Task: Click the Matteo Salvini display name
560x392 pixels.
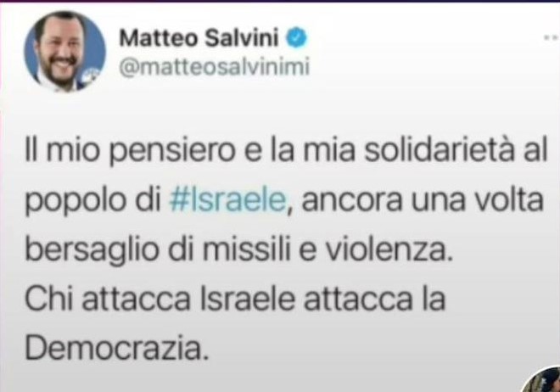Action: [199, 38]
